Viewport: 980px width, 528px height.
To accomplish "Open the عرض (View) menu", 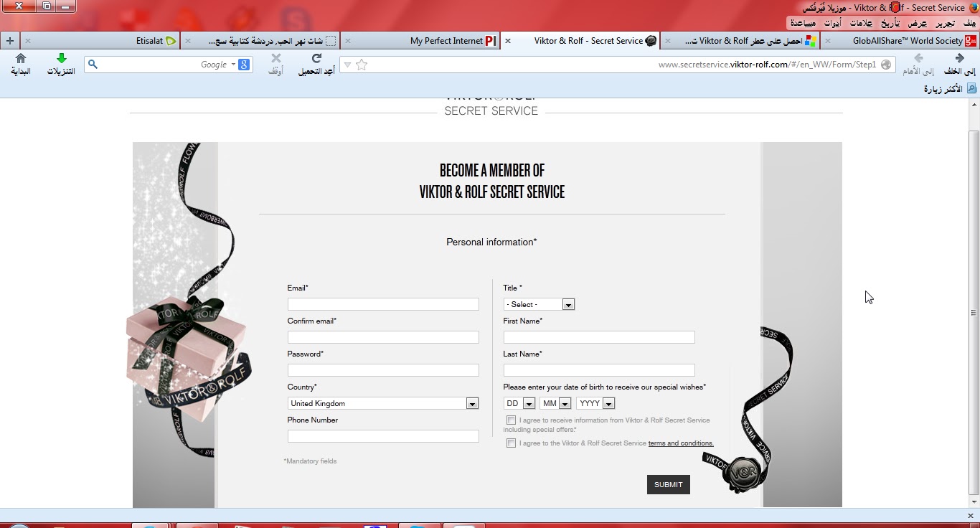I will click(x=917, y=24).
